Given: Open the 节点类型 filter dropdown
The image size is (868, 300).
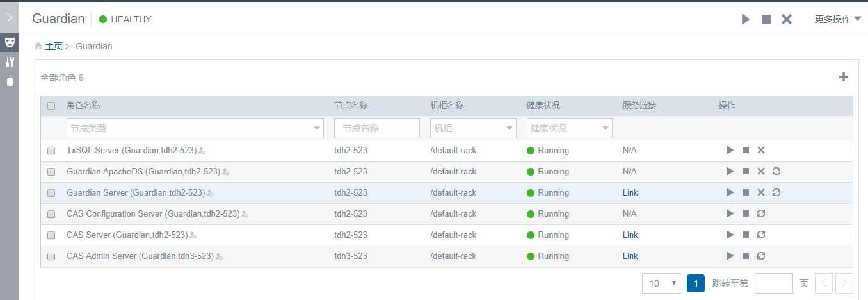Looking at the screenshot, I should point(195,128).
